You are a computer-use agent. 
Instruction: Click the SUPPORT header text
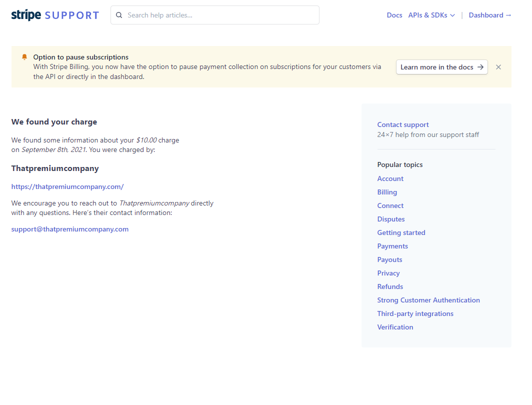72,15
